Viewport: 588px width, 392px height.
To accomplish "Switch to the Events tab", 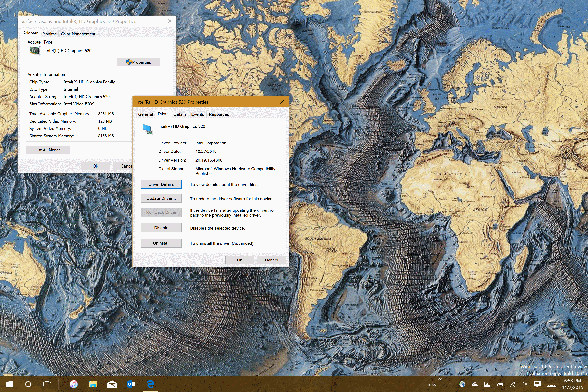I will 198,114.
